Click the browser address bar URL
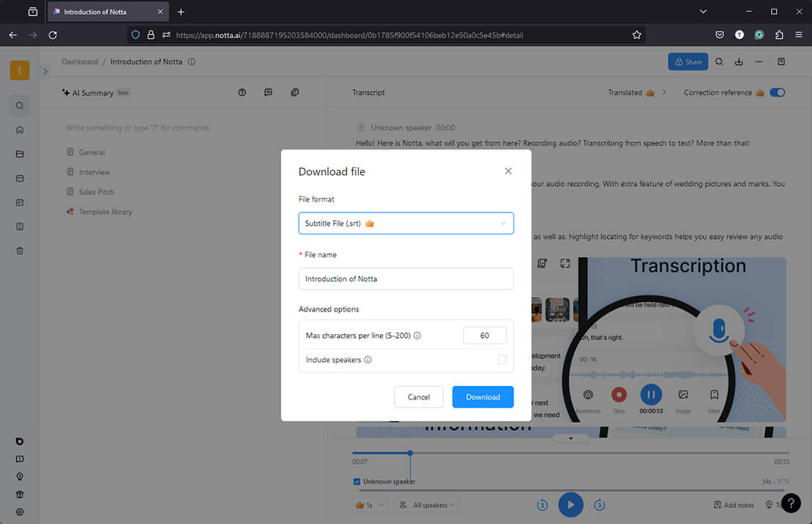Image resolution: width=812 pixels, height=524 pixels. point(349,35)
